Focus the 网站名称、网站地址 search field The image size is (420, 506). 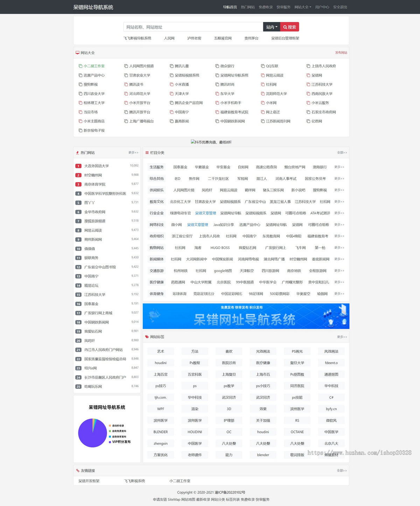tap(193, 27)
